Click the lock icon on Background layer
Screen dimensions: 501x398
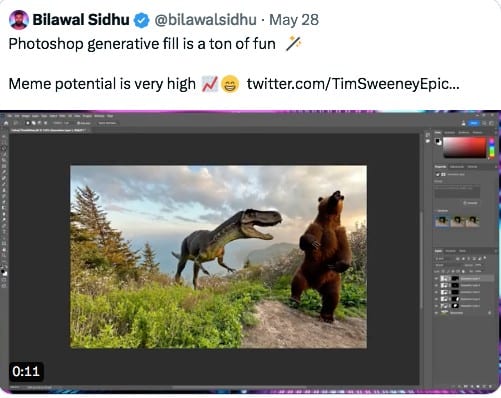490,313
